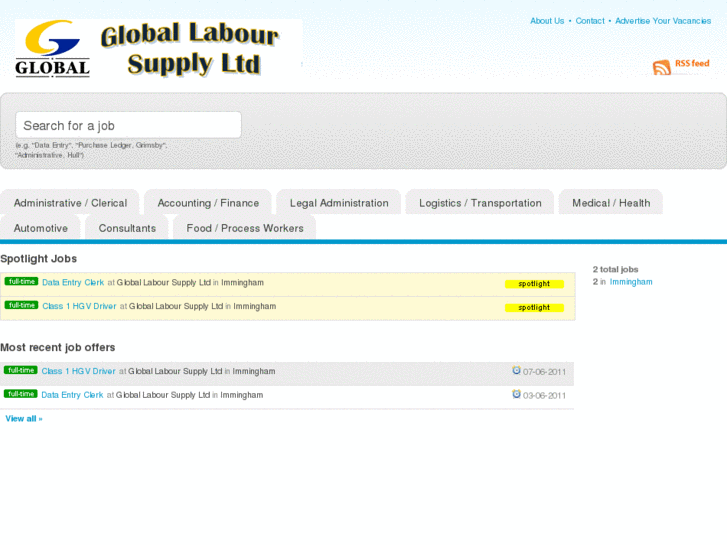Viewport: 727px width, 545px height.
Task: Click full-time badge of spotlight HGV Driver
Action: [21, 305]
